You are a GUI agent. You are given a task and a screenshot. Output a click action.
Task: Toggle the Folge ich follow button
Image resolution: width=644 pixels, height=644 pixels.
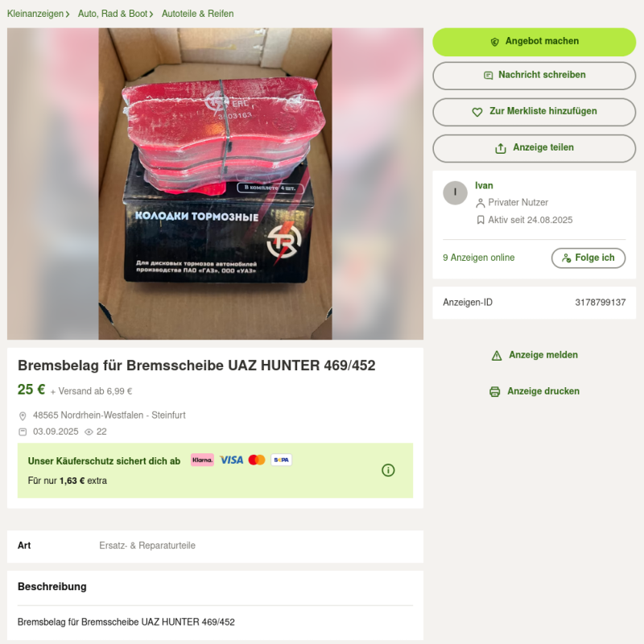(x=588, y=258)
